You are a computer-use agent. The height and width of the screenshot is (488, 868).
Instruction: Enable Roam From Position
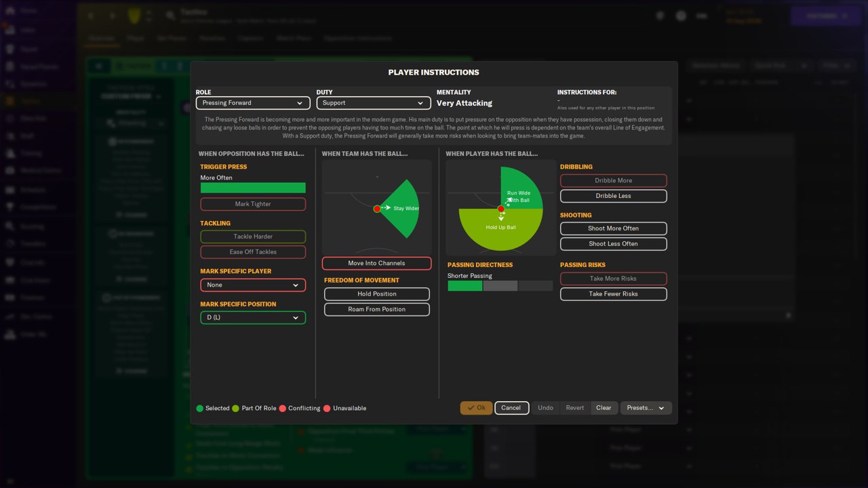376,309
